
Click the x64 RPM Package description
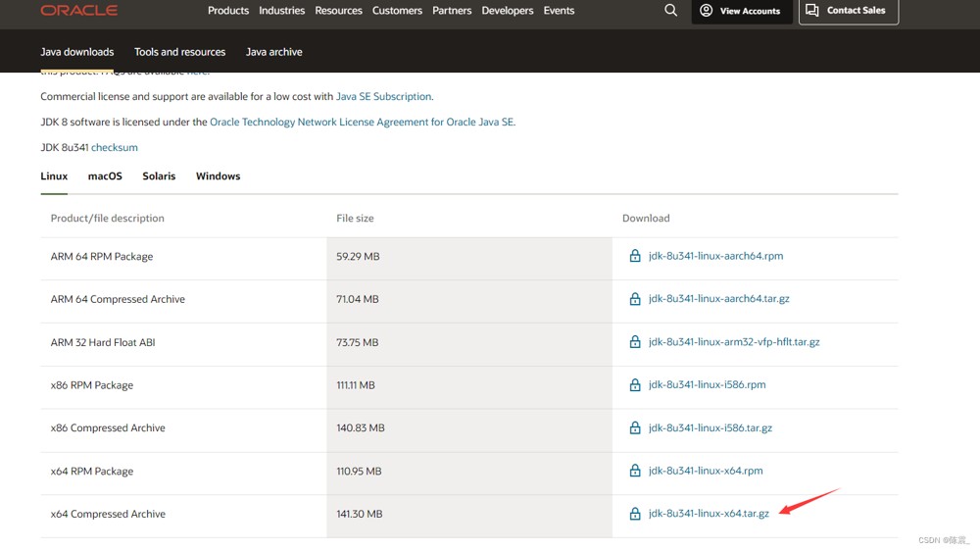(x=92, y=472)
